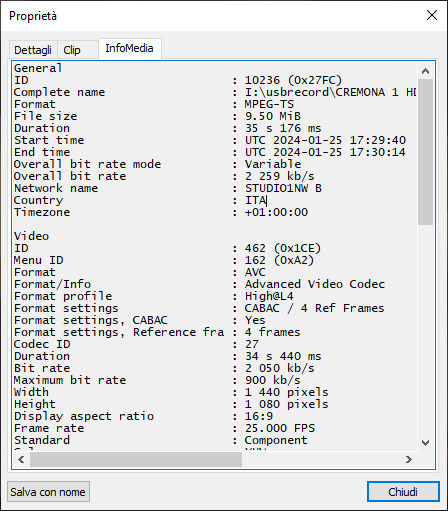The width and height of the screenshot is (448, 511).
Task: Click Overall bit rate mode value 'Variable'
Action: pos(273,164)
